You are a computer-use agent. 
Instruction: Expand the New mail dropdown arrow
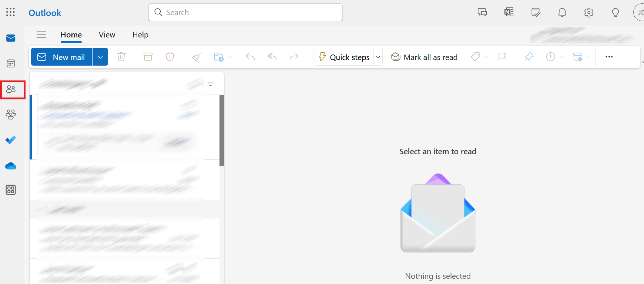click(x=100, y=57)
